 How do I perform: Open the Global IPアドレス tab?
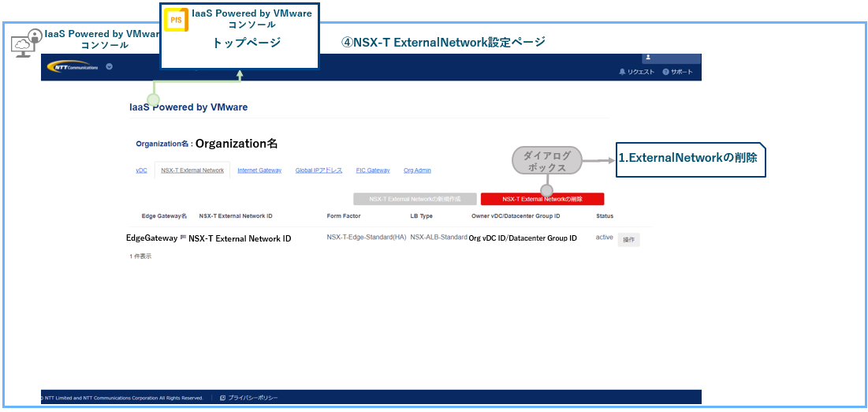tap(319, 170)
